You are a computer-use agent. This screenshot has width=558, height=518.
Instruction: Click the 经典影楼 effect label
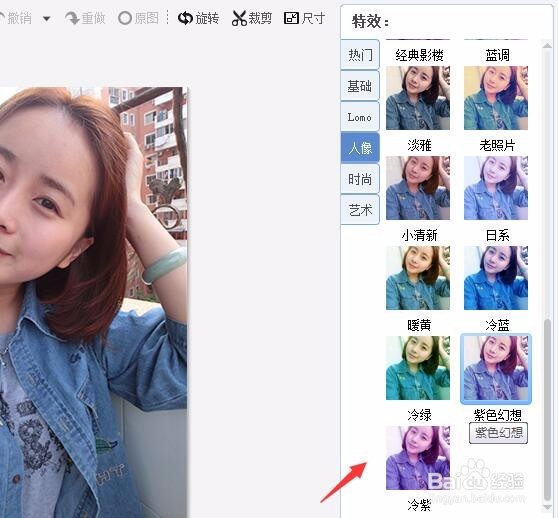point(419,55)
